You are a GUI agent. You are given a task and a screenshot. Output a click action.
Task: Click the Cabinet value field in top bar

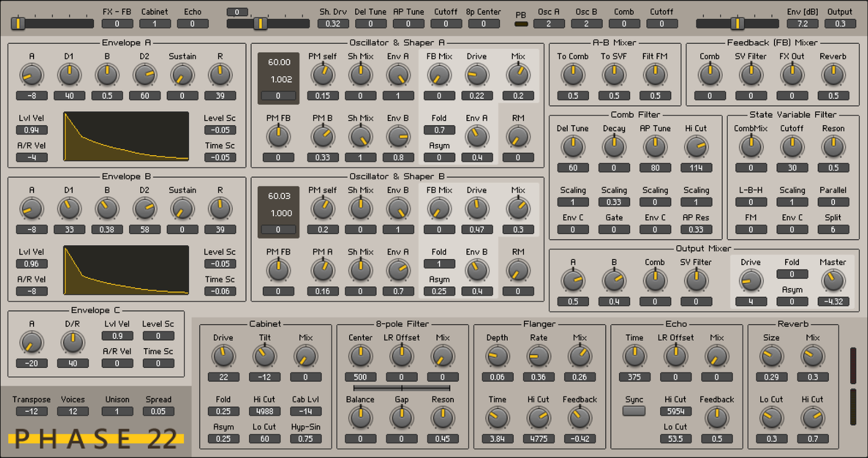155,24
